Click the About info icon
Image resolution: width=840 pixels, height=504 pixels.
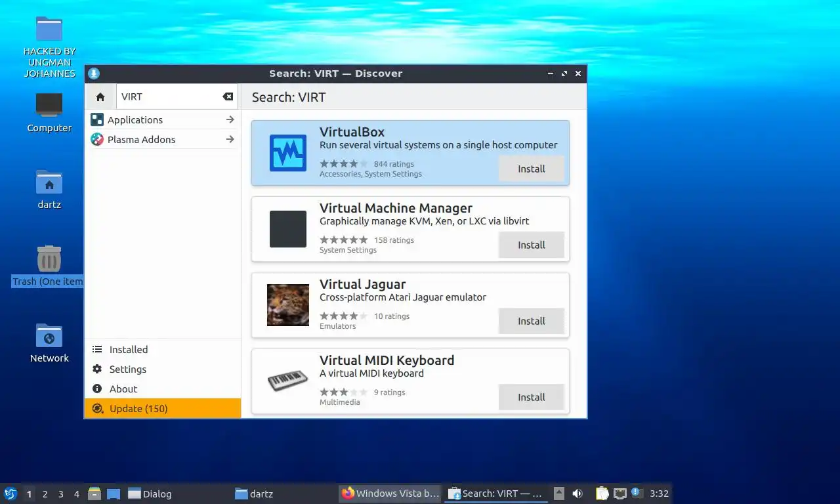coord(97,388)
